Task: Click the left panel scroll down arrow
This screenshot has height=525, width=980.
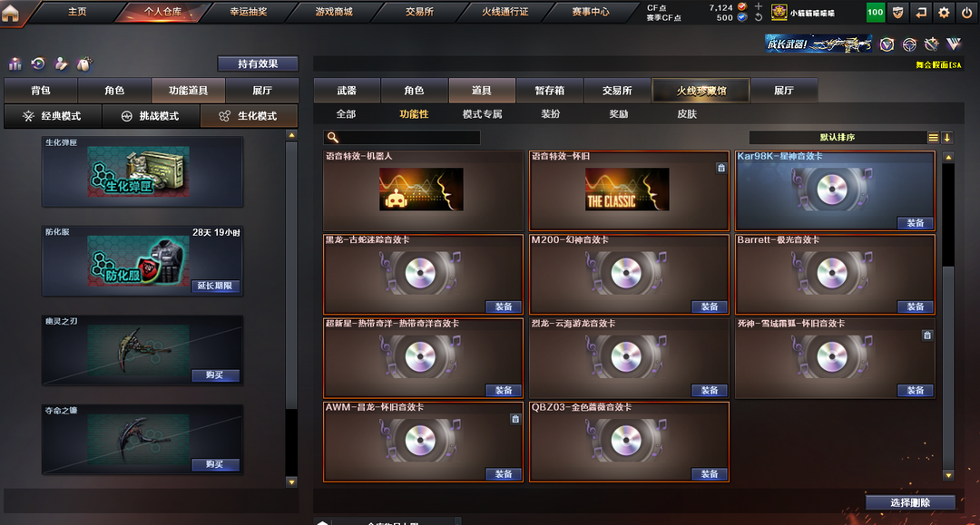Action: pos(291,481)
